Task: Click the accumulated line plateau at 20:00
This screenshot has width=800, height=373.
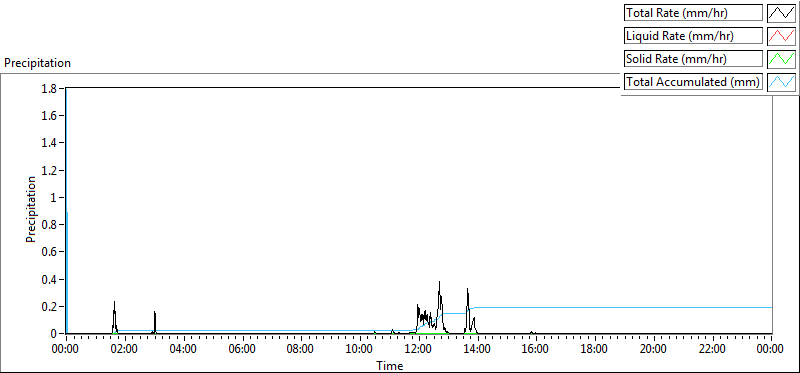Action: click(653, 308)
